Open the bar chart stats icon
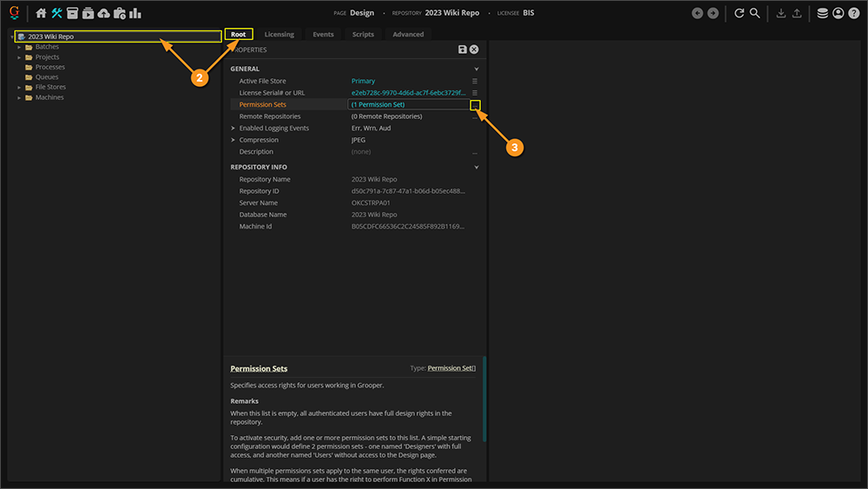 [135, 13]
